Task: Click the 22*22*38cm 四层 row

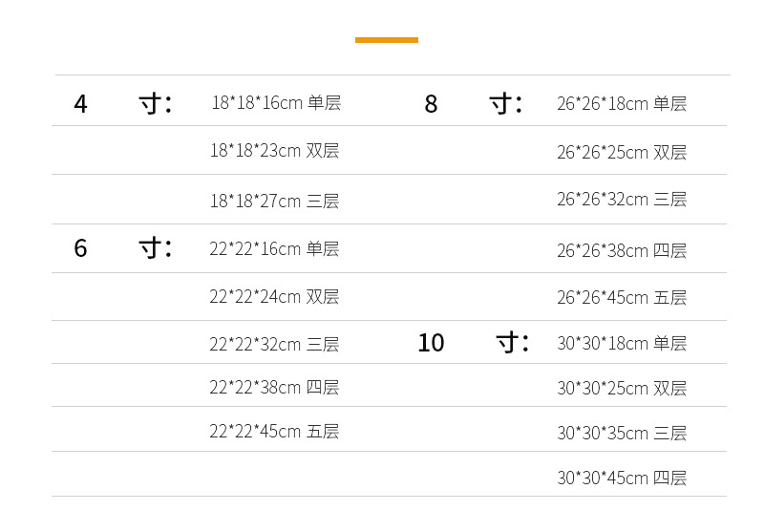Action: coord(275,387)
